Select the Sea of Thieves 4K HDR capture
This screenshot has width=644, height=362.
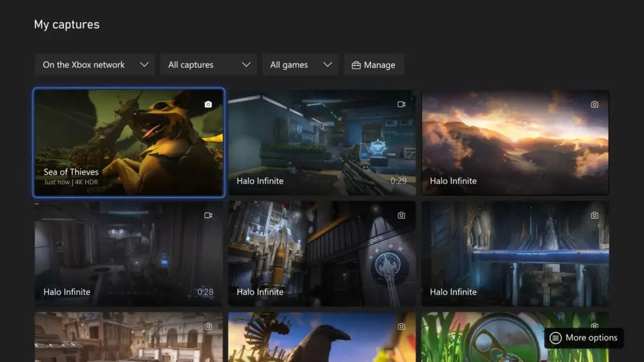click(128, 143)
